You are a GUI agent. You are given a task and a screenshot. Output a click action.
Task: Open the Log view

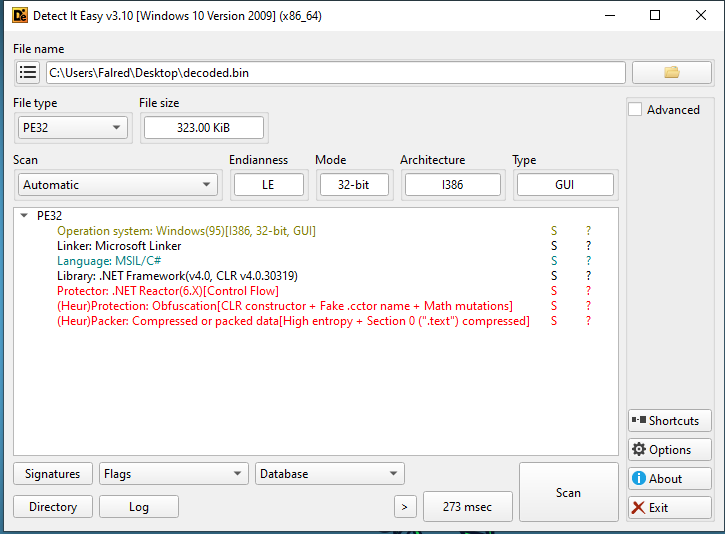pos(139,507)
